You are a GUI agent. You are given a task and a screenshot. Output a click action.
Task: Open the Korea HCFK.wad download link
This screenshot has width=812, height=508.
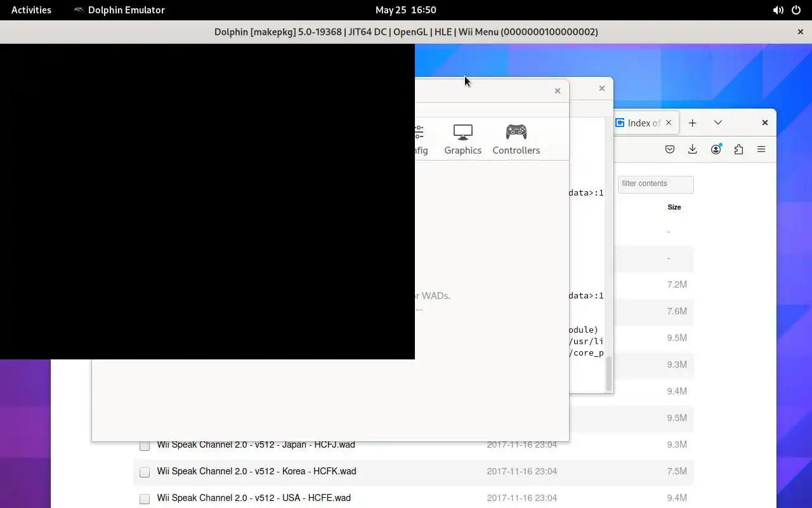(x=257, y=471)
